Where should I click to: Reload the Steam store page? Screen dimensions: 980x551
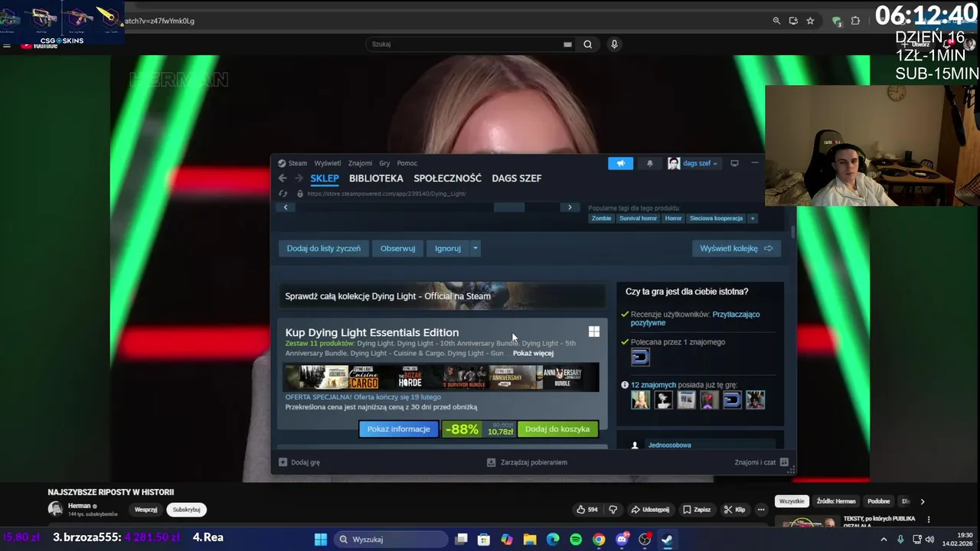tap(283, 194)
